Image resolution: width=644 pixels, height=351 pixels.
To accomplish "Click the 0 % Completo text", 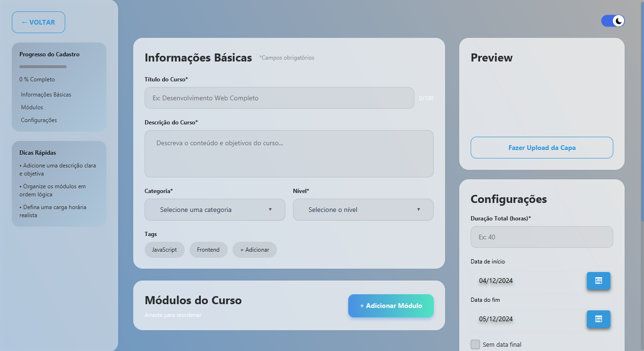I will coord(37,79).
